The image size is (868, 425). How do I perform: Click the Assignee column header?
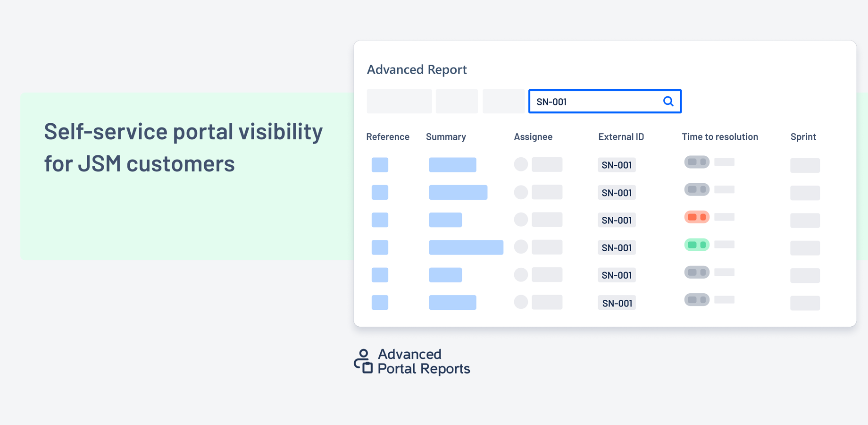[533, 137]
